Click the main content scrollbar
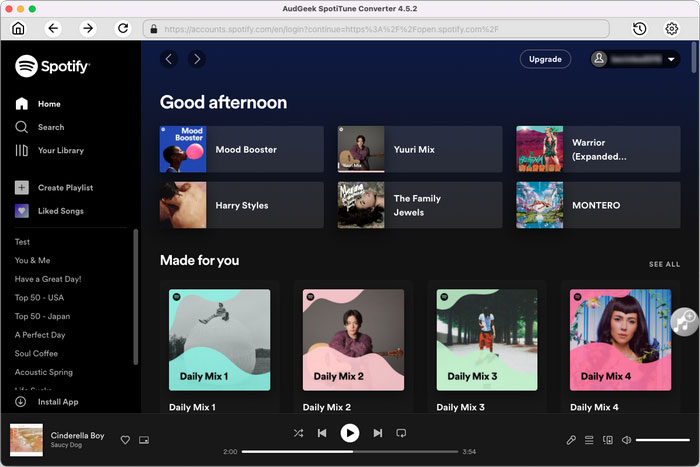The height and width of the screenshot is (467, 700). point(694,57)
